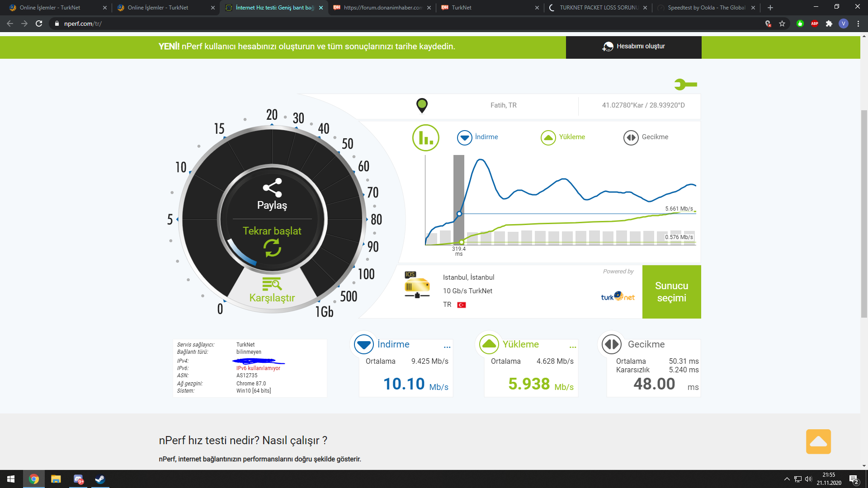Show Gecikme latency graph icon
868x488 pixels.
click(x=631, y=137)
